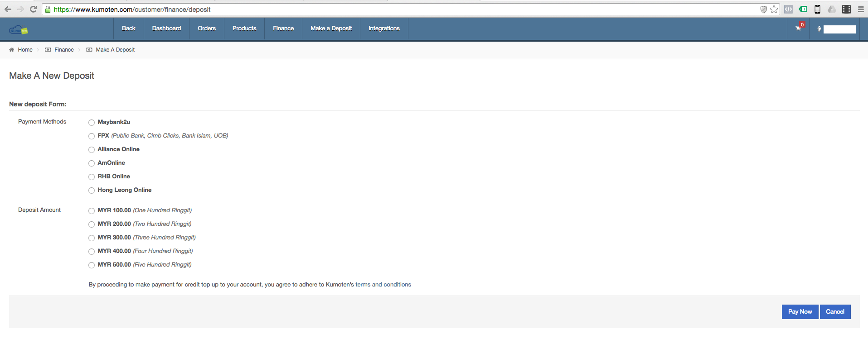
Task: Click the green tag extension icon
Action: [x=803, y=9]
